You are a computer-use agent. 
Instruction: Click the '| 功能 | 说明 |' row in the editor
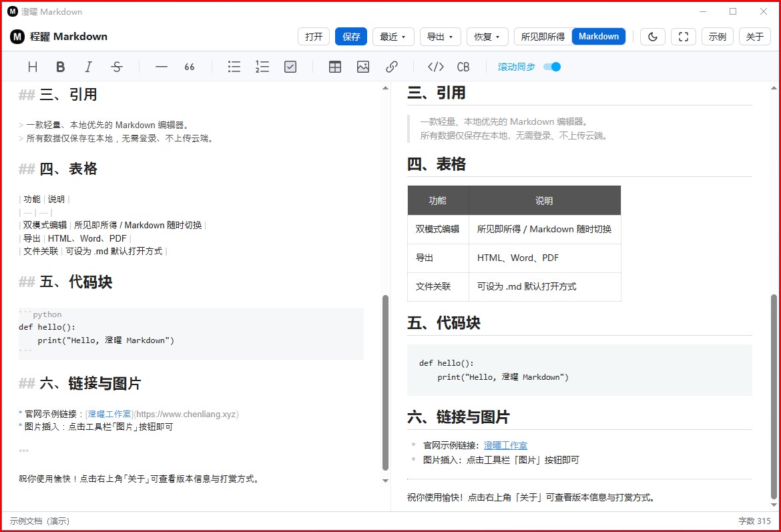(x=44, y=200)
